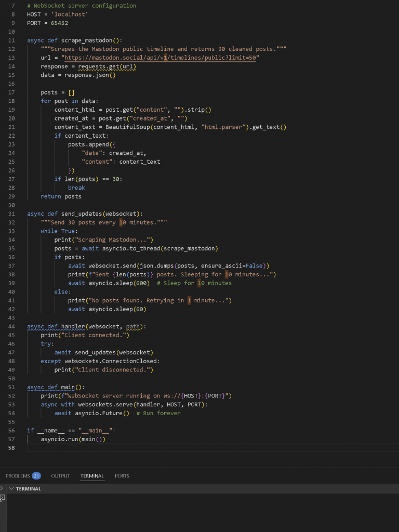This screenshot has width=399, height=532.
Task: Click the underlined 'path' parameter
Action: coord(132,326)
